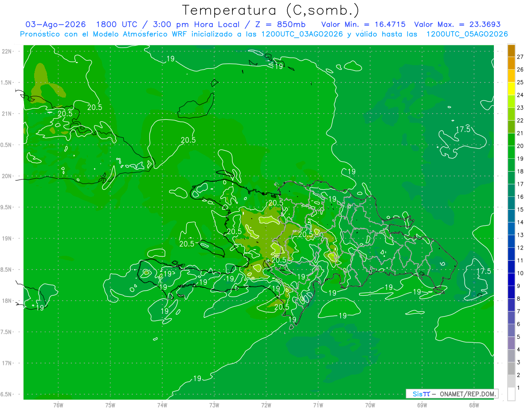
Task: Click the legend scale value '16'
Action: (520, 197)
